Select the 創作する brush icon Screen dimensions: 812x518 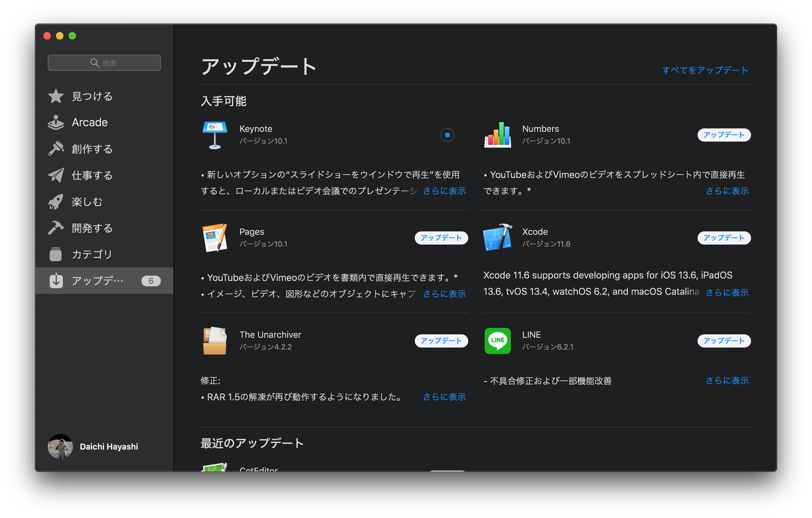pos(56,148)
